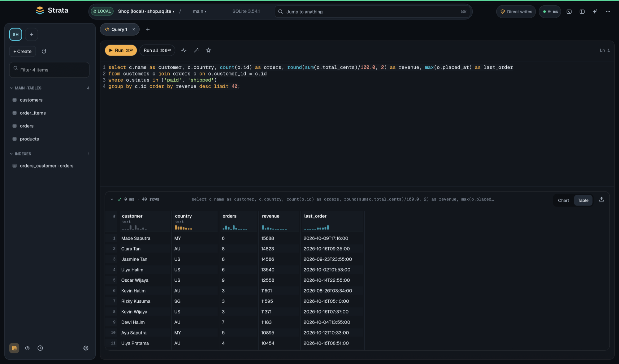Open the queries code icon in sidebar footer

tap(27, 348)
